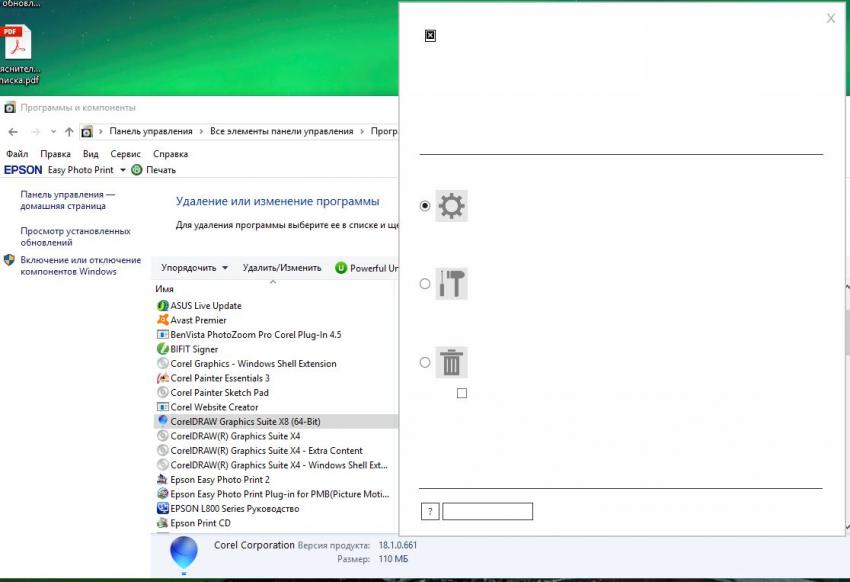Screen dimensions: 850x582
Task: Click the Avast Premier icon in list
Action: (x=163, y=320)
